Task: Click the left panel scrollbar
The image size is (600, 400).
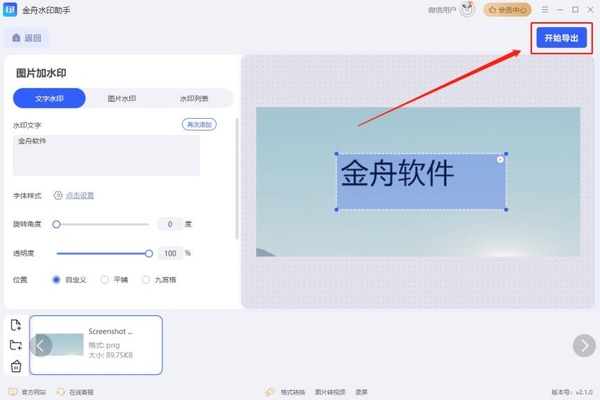Action: pyautogui.click(x=237, y=179)
